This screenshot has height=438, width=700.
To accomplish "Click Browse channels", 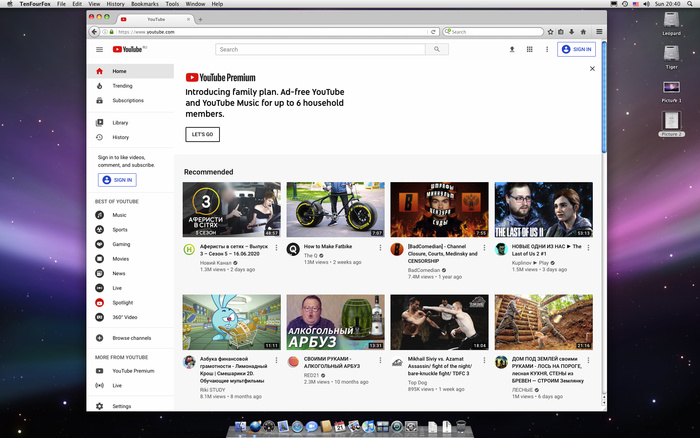I will coord(130,338).
